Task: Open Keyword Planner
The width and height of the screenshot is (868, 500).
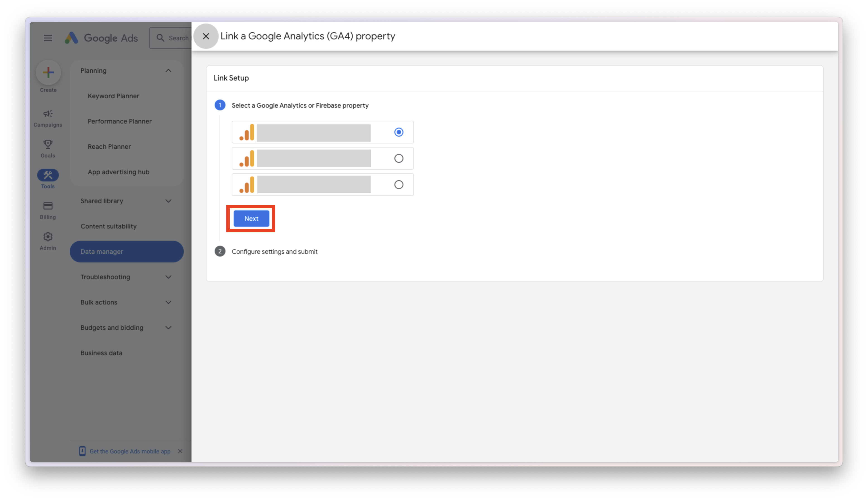Action: coord(113,96)
